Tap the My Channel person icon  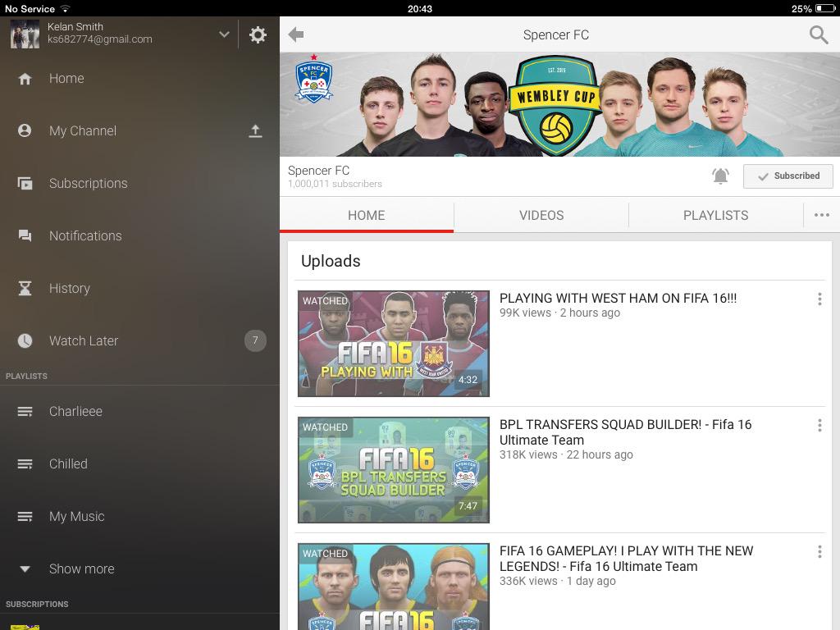[x=25, y=130]
